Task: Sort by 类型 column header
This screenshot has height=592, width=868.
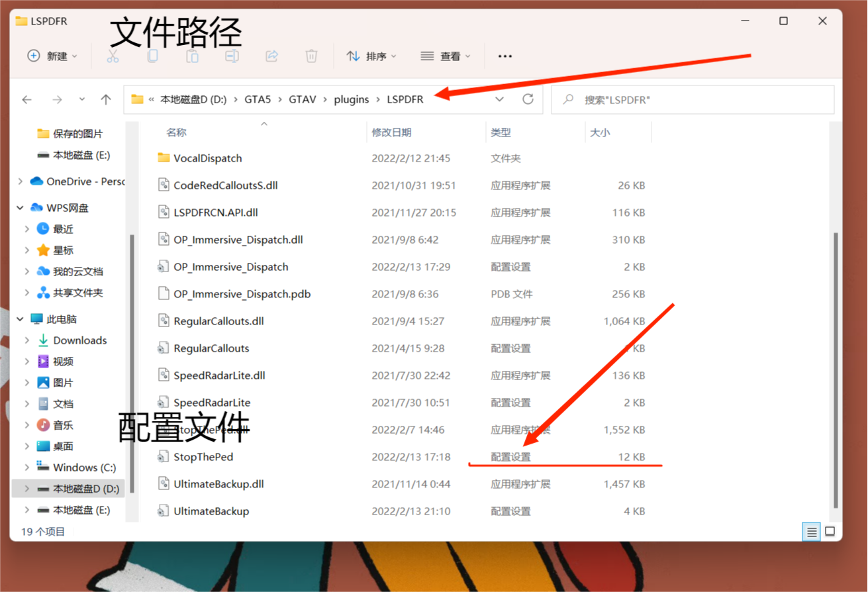Action: pyautogui.click(x=501, y=132)
